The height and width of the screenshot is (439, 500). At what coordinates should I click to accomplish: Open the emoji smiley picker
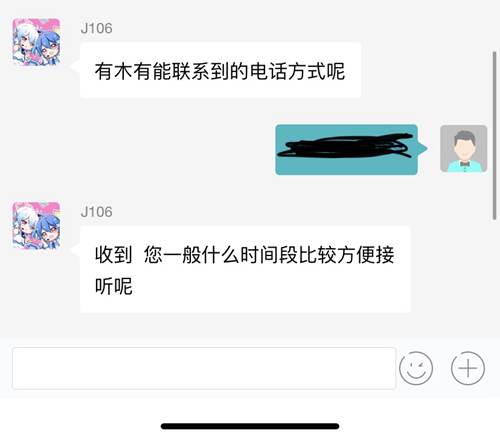[416, 368]
